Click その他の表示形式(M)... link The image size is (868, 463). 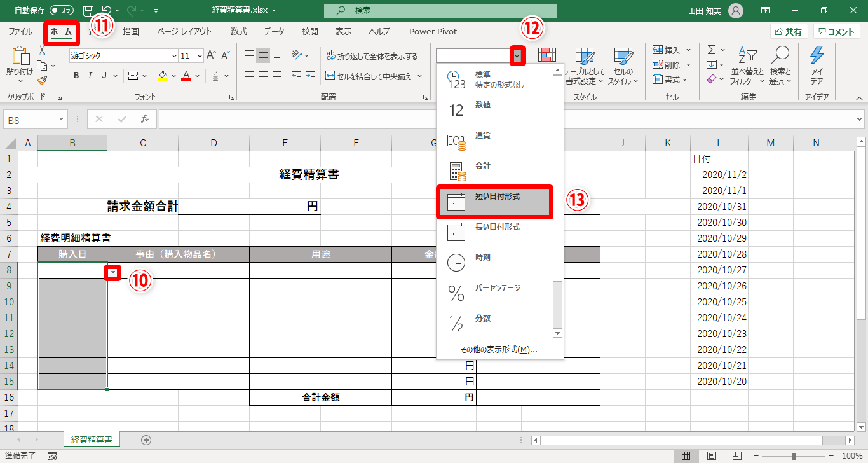pyautogui.click(x=499, y=350)
